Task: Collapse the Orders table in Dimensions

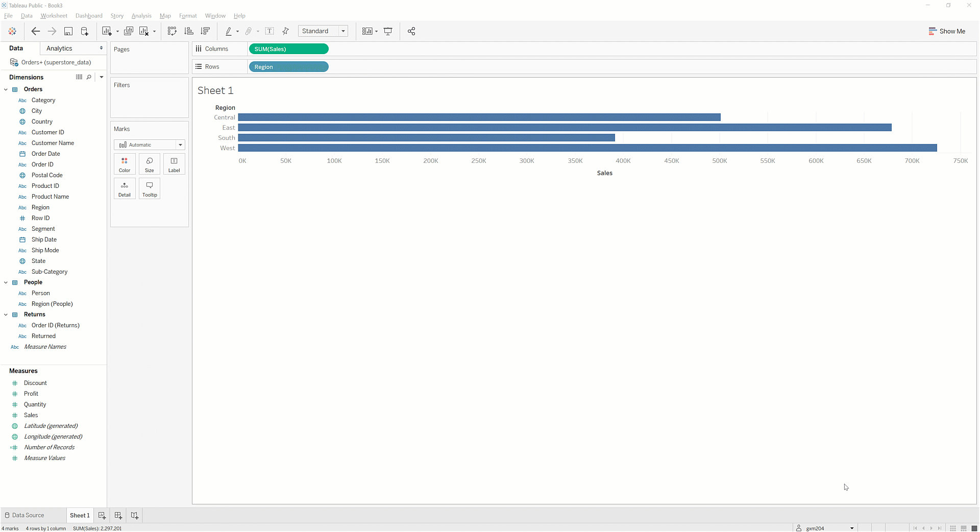Action: click(6, 89)
